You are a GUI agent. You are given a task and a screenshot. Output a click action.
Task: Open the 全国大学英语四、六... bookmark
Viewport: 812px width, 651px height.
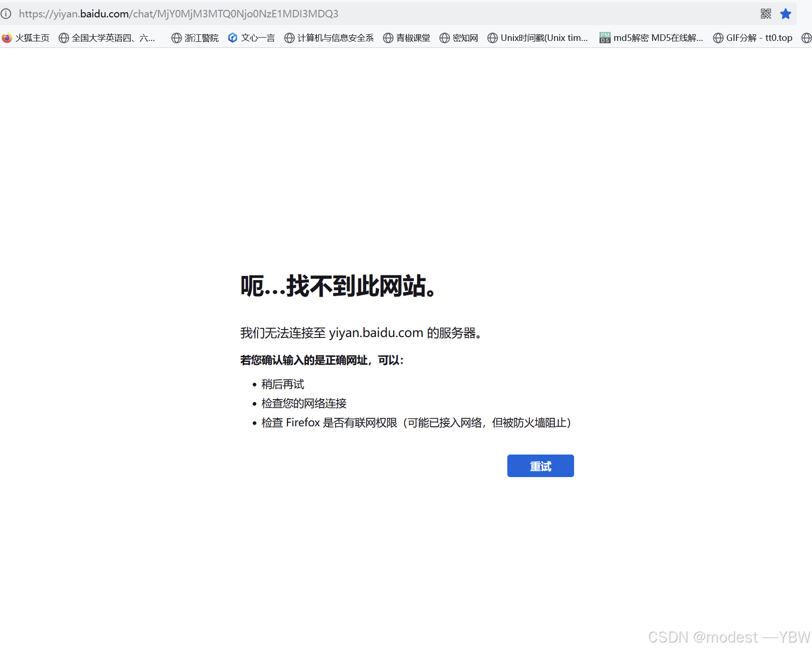coord(107,38)
